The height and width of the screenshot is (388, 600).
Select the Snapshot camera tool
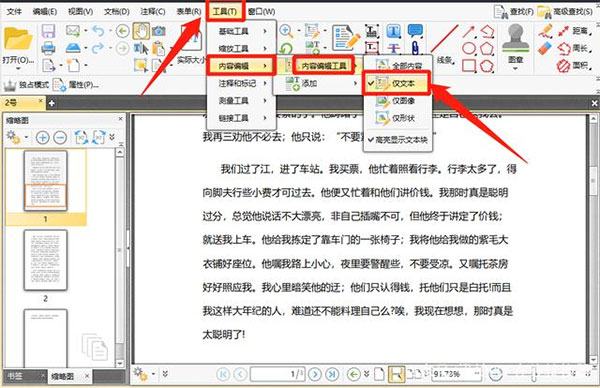(158, 31)
